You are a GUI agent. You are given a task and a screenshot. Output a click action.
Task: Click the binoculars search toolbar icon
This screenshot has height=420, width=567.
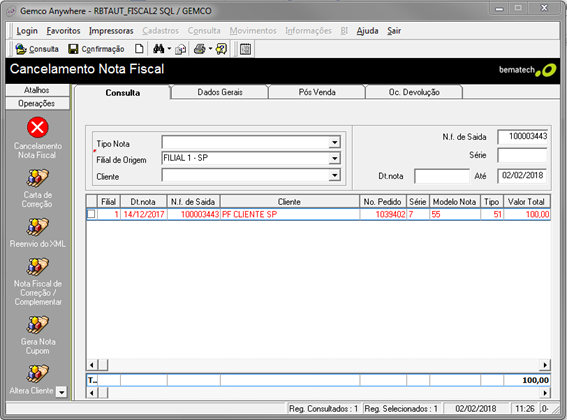click(x=158, y=49)
